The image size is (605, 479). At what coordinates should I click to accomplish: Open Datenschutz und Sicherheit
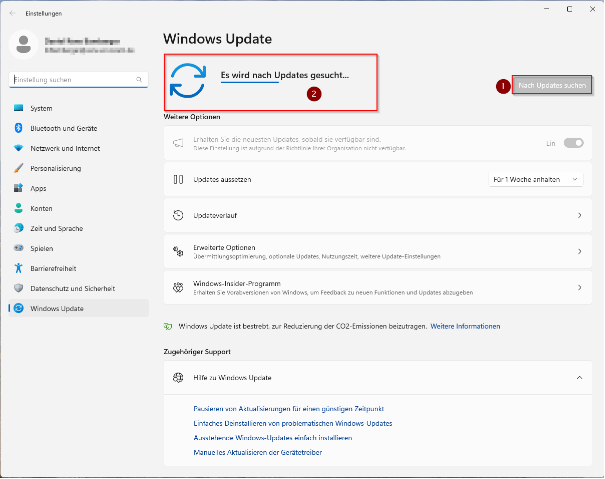(78, 288)
